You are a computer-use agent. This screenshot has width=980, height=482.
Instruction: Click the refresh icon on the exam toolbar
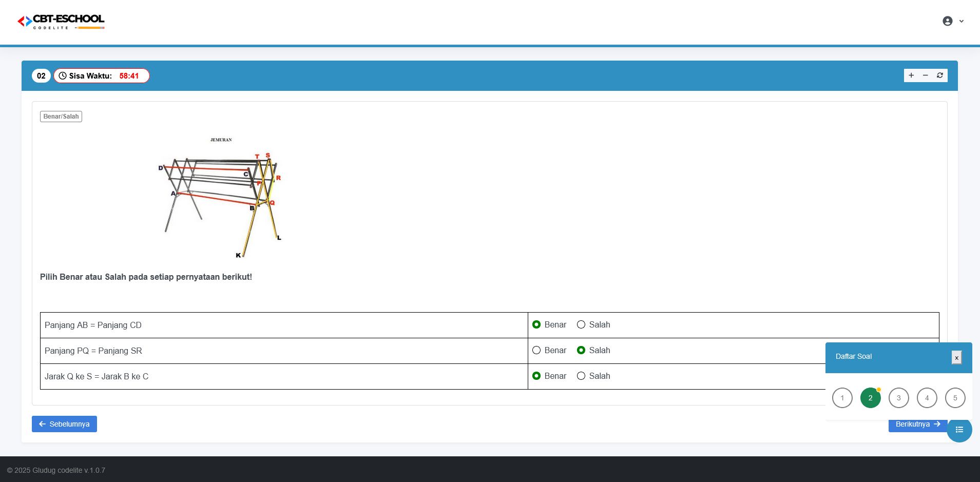click(939, 75)
